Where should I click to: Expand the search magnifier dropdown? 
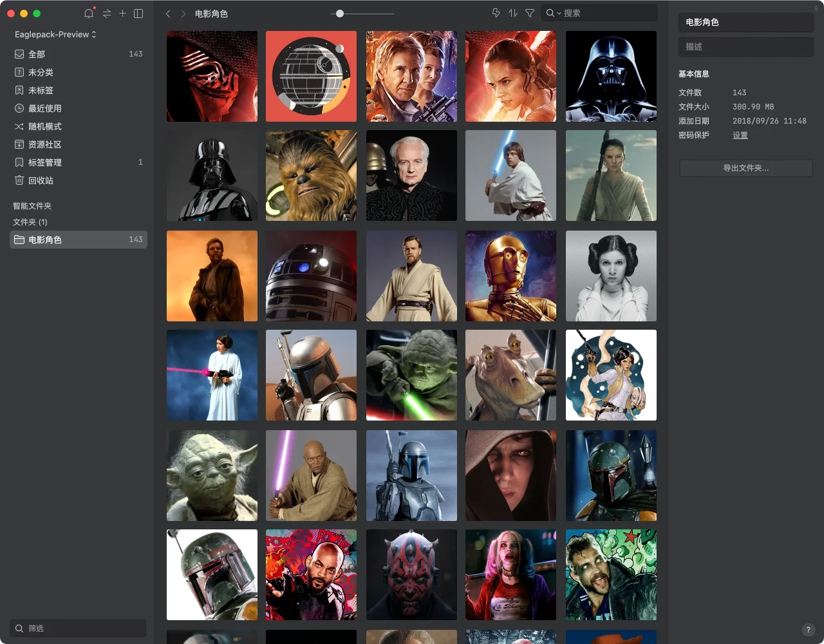coord(554,13)
